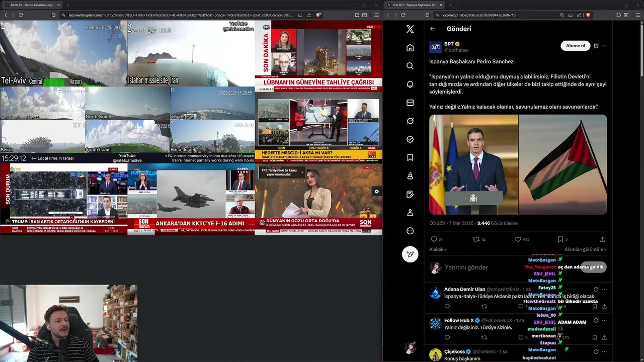Share the BPT post
This screenshot has height=362, width=644.
(602, 240)
